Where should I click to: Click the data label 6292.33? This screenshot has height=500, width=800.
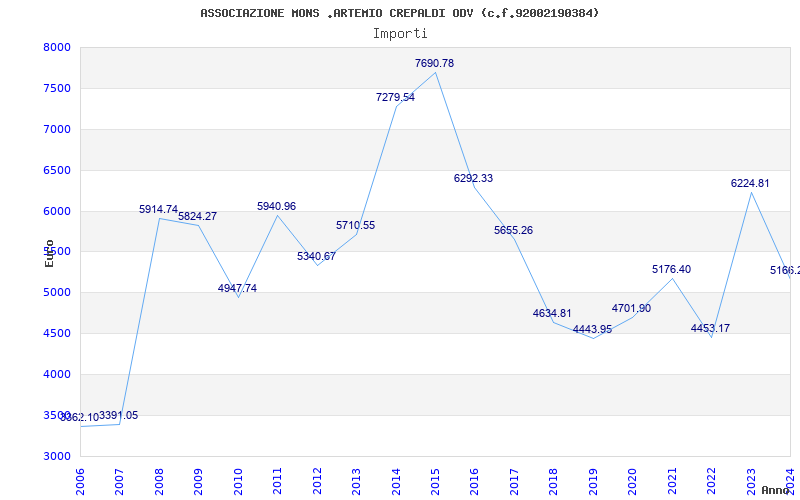point(473,179)
